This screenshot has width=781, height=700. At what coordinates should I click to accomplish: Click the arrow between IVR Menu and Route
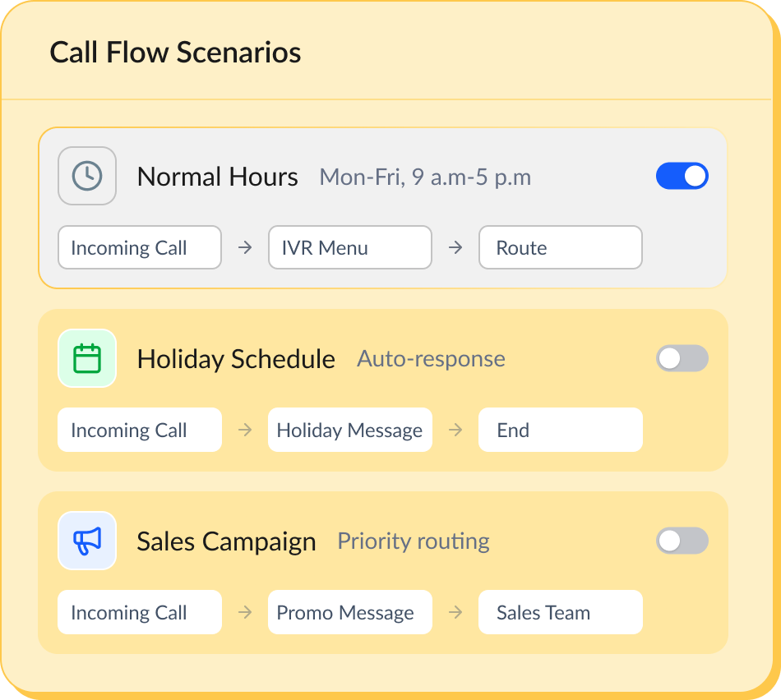[455, 247]
